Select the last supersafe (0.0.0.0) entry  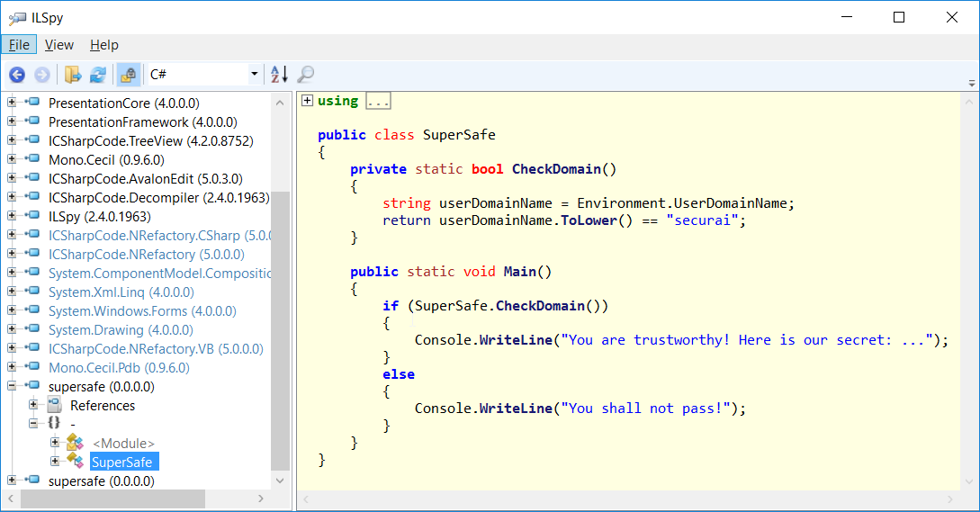tap(102, 481)
